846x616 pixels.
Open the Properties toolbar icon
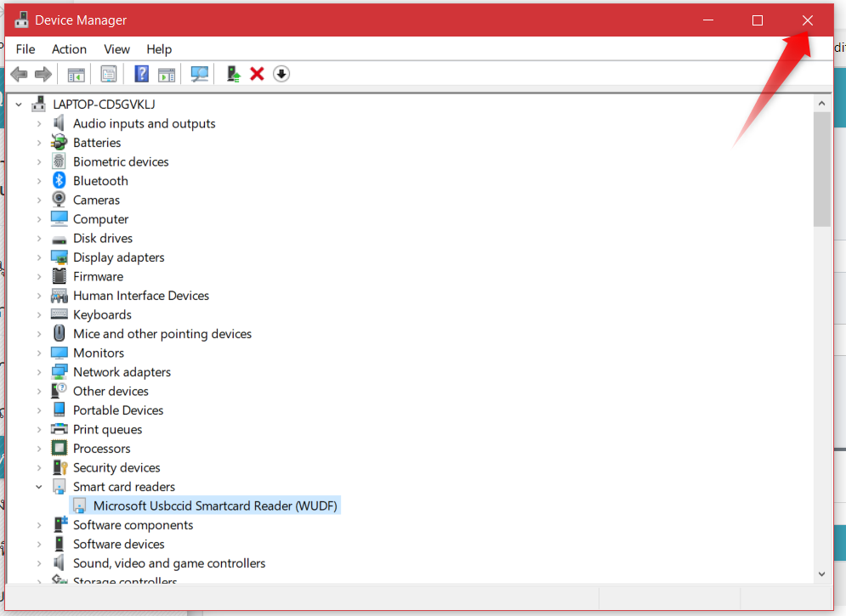click(x=109, y=75)
